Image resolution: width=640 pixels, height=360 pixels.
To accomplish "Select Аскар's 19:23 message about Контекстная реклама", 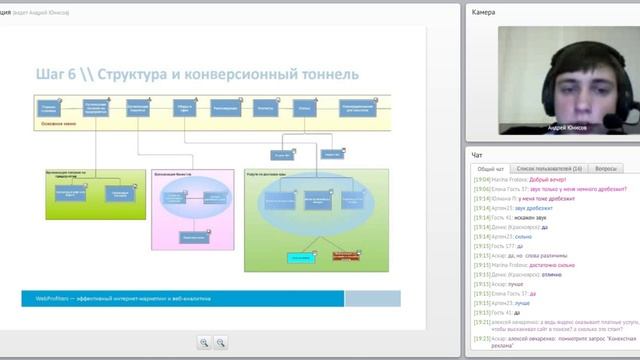I will pyautogui.click(x=555, y=342).
